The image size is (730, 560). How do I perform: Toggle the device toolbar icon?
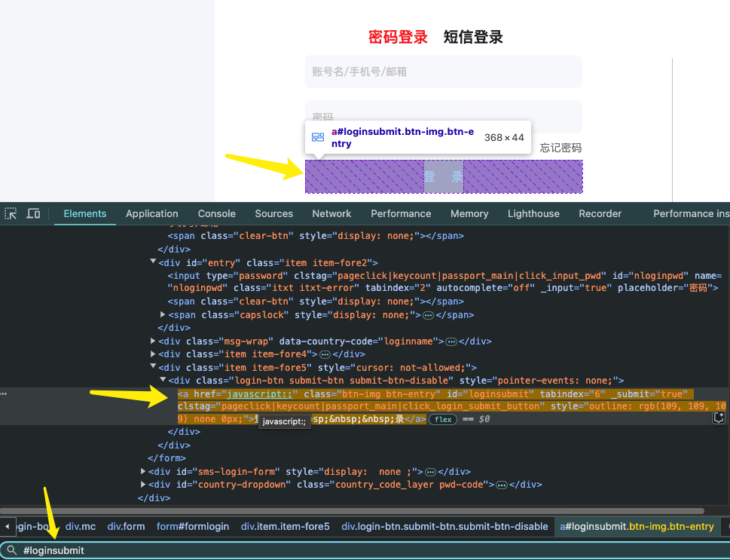click(x=33, y=214)
